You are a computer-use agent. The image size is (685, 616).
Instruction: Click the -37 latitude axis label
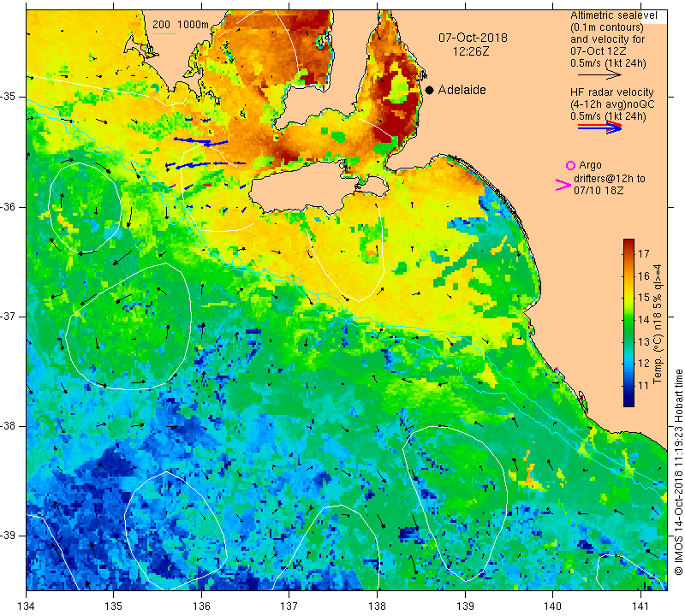click(9, 316)
